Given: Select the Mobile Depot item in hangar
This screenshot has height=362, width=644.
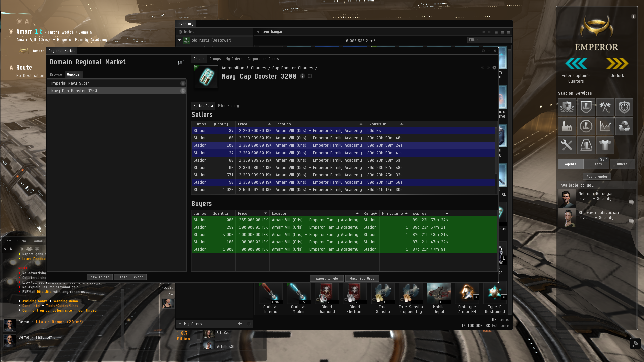Looking at the screenshot, I should point(439,298).
